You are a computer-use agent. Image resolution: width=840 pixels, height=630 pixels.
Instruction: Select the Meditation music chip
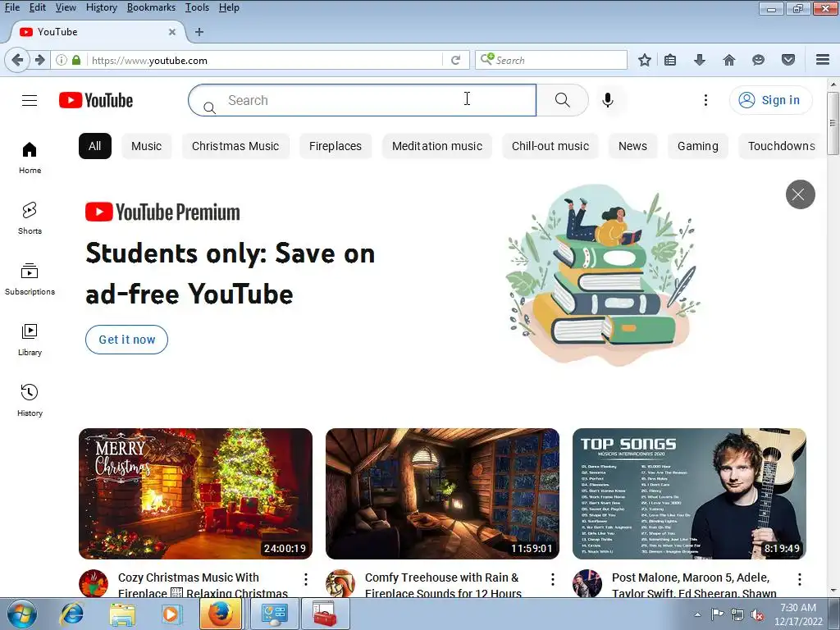[x=437, y=146]
